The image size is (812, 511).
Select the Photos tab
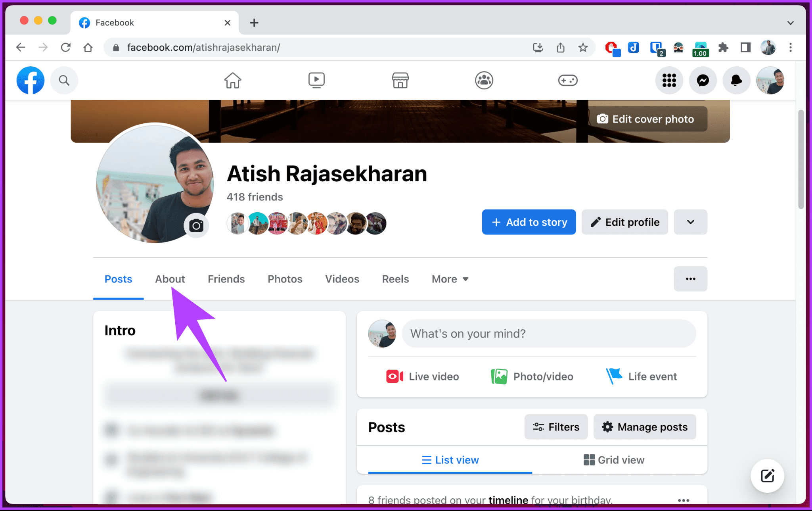point(285,279)
